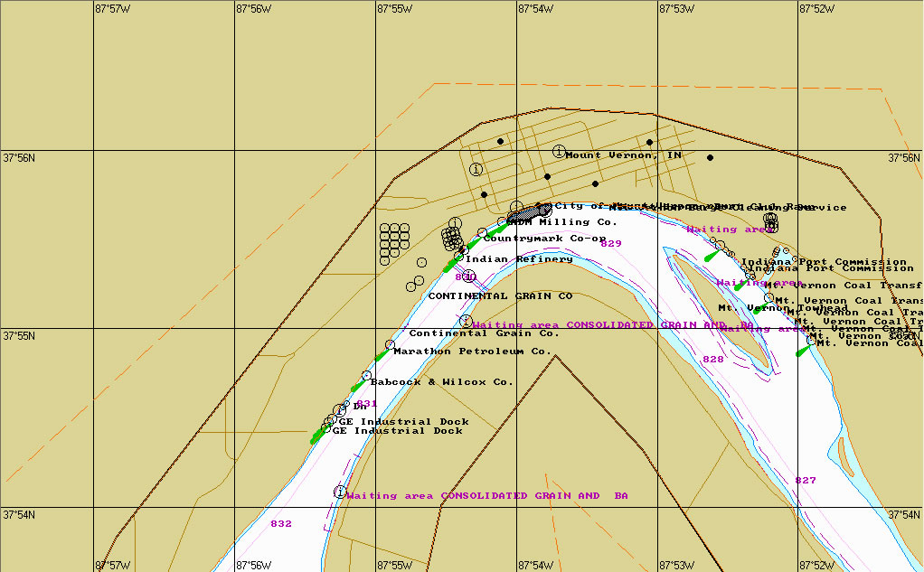Select river mile marker 831

(366, 404)
